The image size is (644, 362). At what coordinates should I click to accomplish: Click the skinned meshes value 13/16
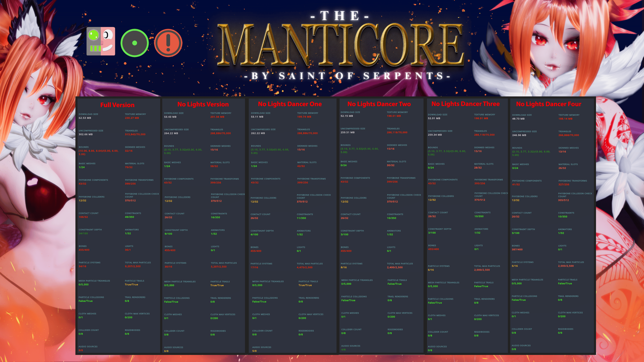coord(562,152)
